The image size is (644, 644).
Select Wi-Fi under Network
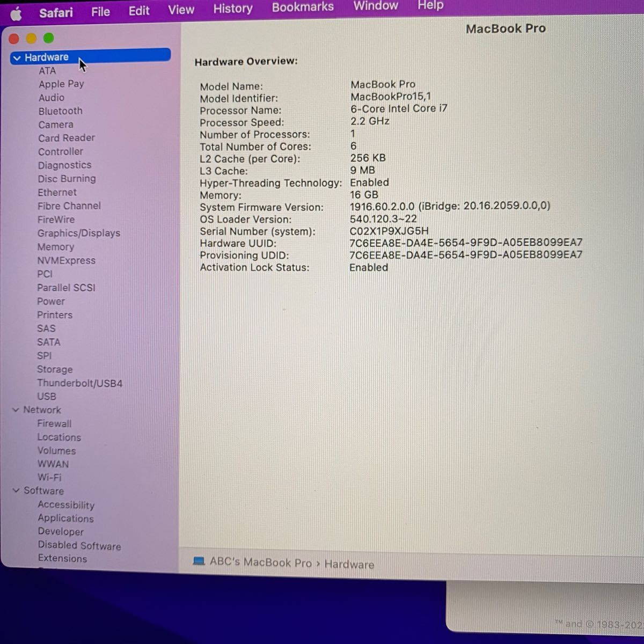pyautogui.click(x=49, y=477)
